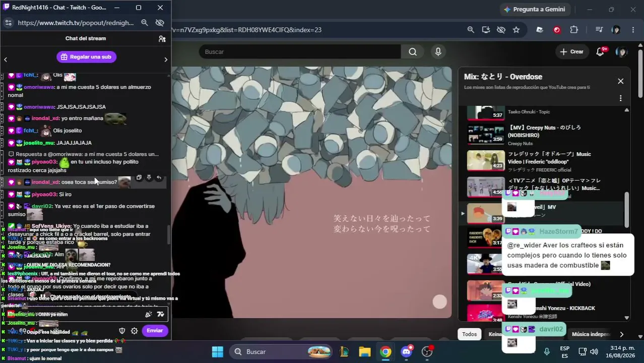Open the Roblox-style extension icon in Chrome toolbar

pos(540,30)
